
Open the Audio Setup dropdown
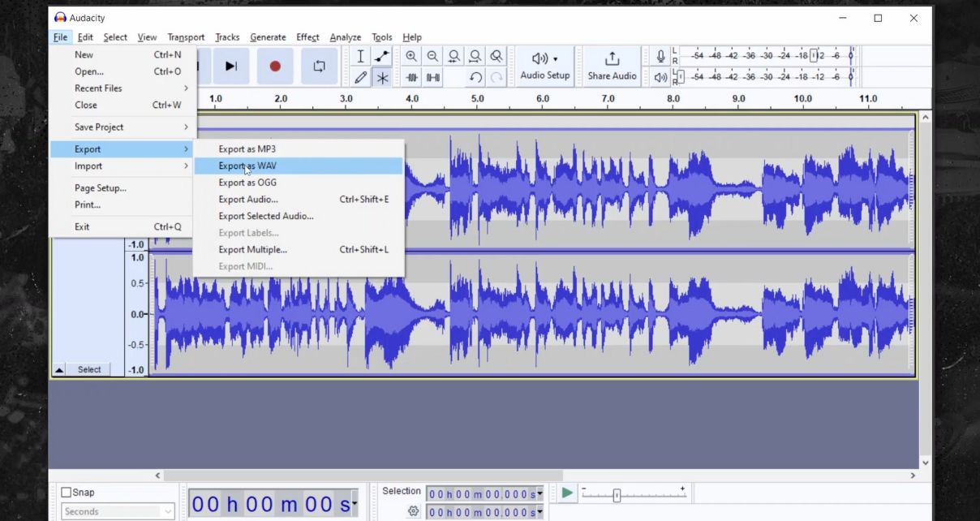[544, 66]
